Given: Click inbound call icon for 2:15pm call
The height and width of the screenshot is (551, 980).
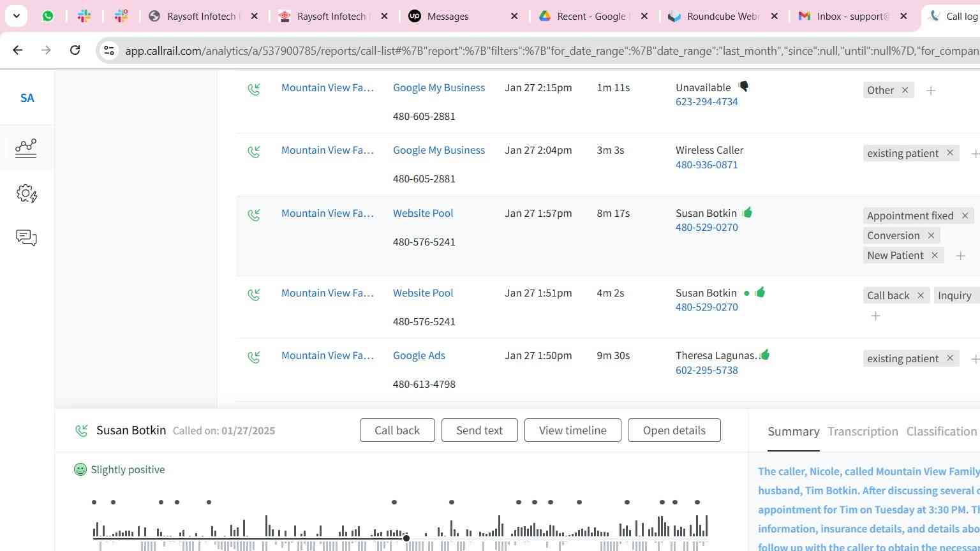Looking at the screenshot, I should (x=254, y=89).
